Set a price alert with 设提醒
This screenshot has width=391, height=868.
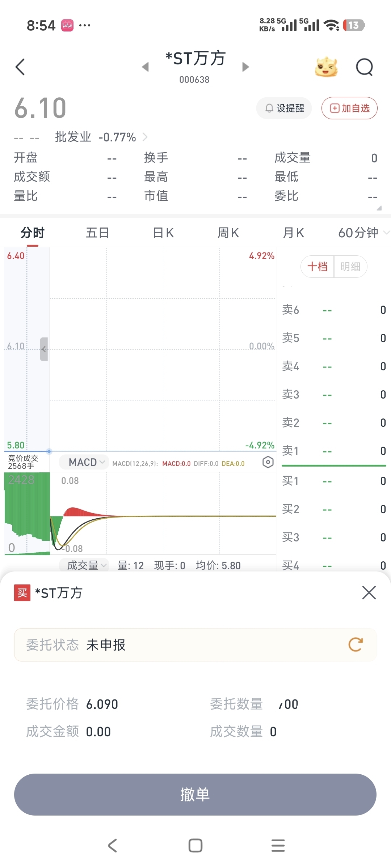[284, 108]
